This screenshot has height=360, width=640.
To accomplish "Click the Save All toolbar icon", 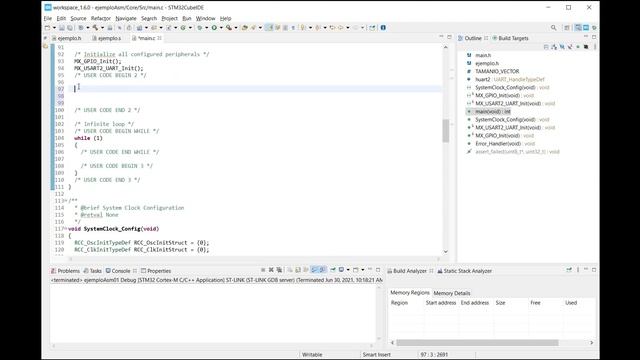I will pos(69,28).
